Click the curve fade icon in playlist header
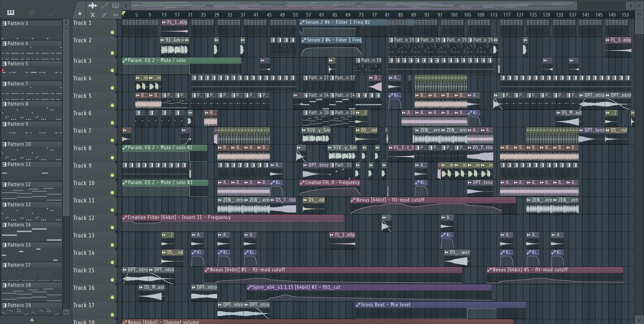Viewport: 644px width, 324px height. click(x=104, y=15)
